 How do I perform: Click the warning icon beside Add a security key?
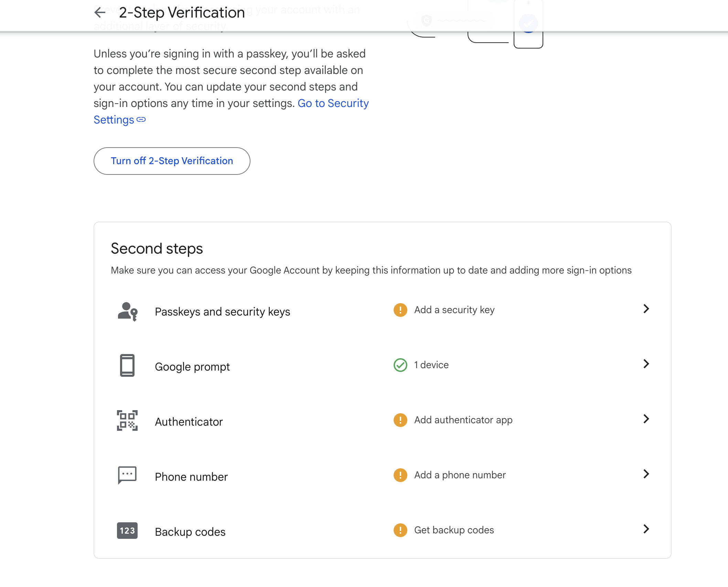click(400, 310)
